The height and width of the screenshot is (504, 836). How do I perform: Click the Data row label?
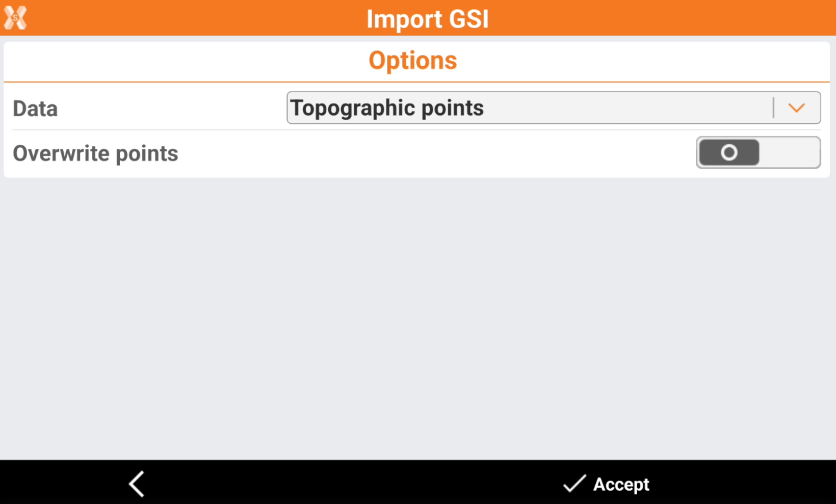[35, 109]
